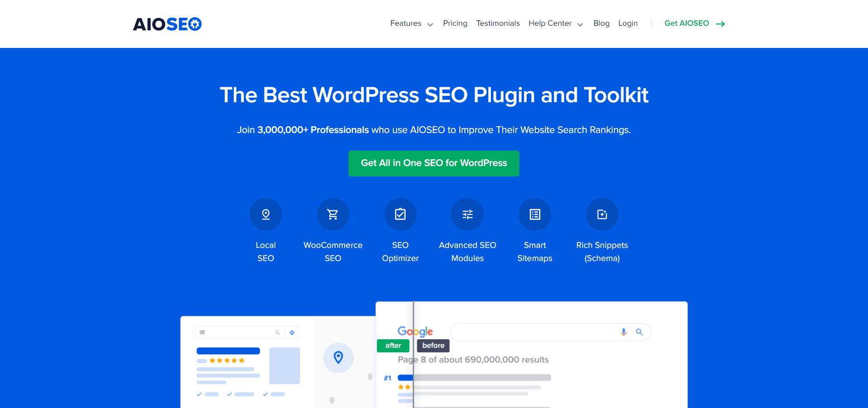Click the Best WordPress SEO Plugin headline
Screen dimensions: 868x408
[434, 95]
